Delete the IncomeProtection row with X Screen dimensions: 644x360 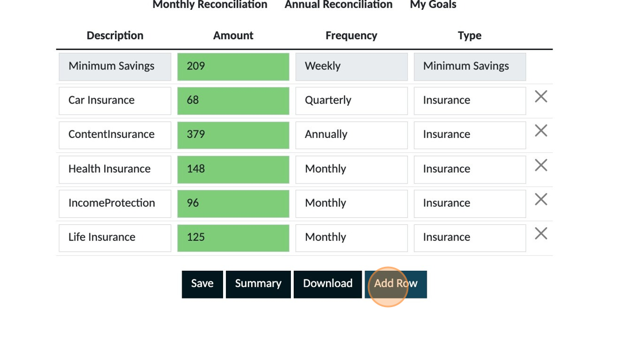541,200
